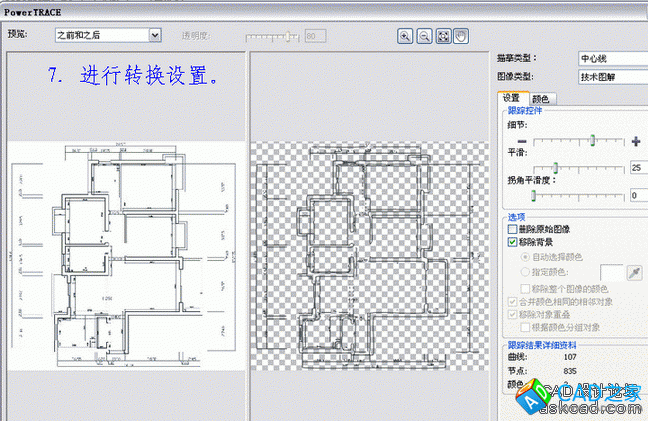Viewport: 648px width, 421px height.
Task: Switch to the 颜色 tab
Action: click(542, 99)
